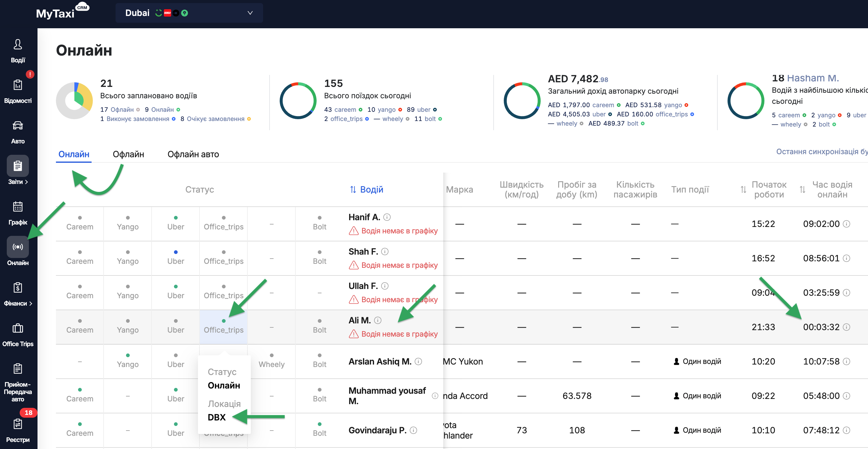Open driver profile Ali M.

click(359, 320)
